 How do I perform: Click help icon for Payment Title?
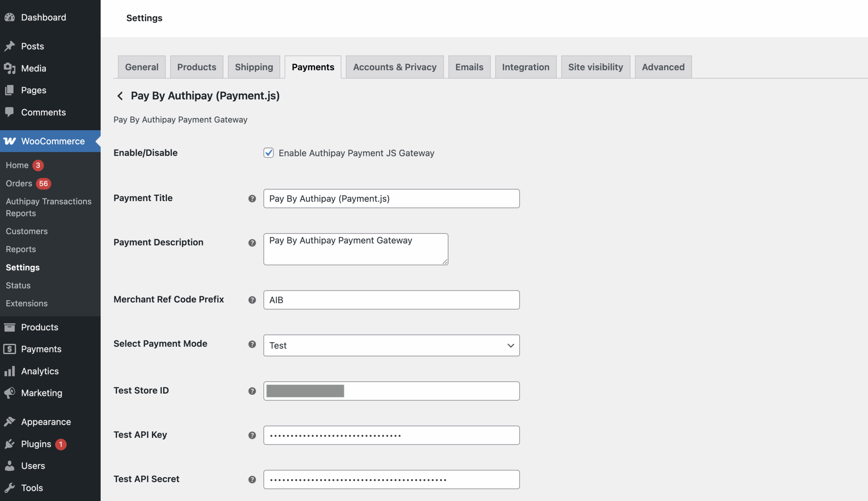[x=252, y=198]
